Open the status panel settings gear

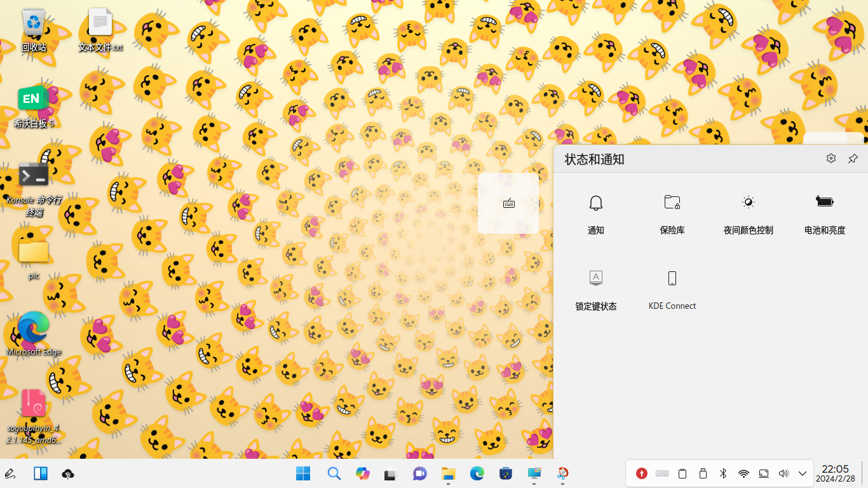click(x=831, y=158)
